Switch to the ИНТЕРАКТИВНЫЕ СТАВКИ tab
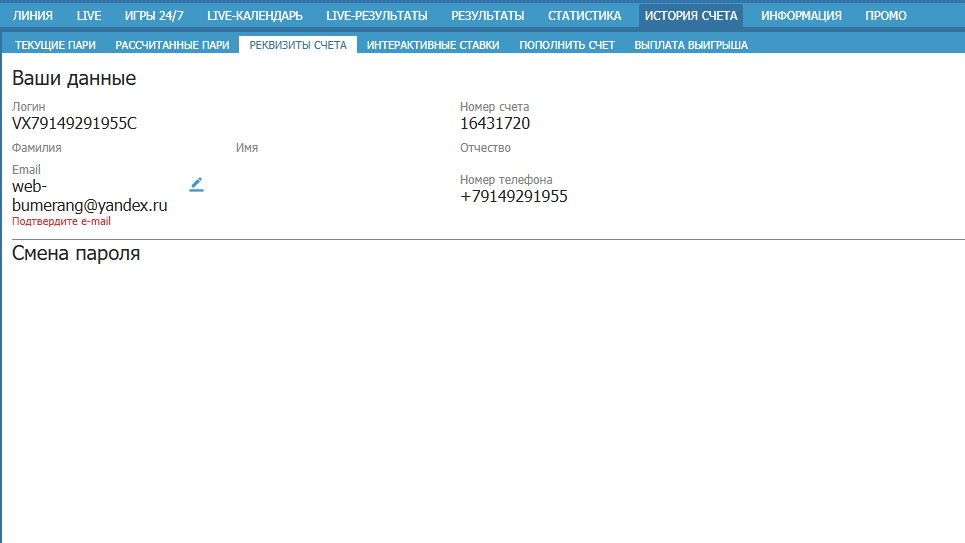Screen dimensions: 965x543 click(433, 45)
